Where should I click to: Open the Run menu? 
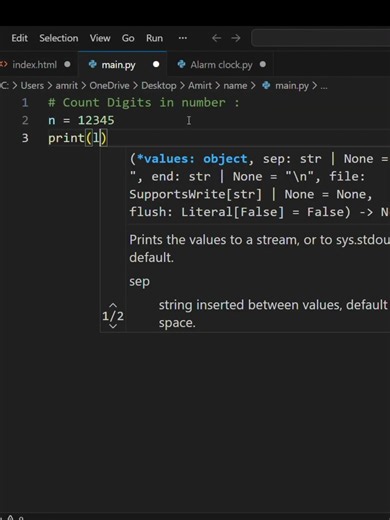pos(154,38)
